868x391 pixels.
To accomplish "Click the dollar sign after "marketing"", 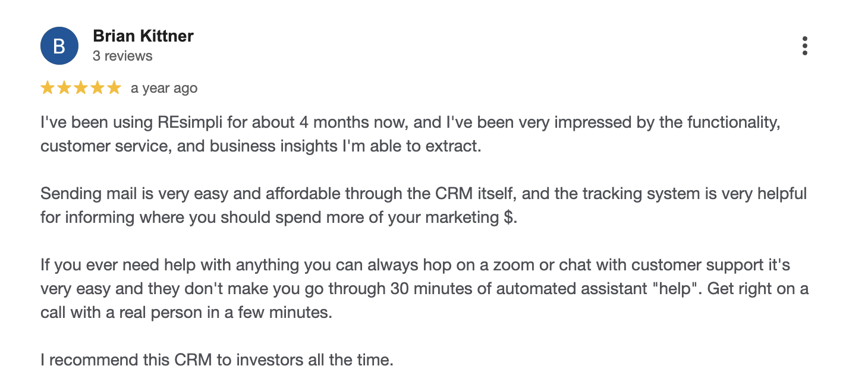I will [x=507, y=217].
